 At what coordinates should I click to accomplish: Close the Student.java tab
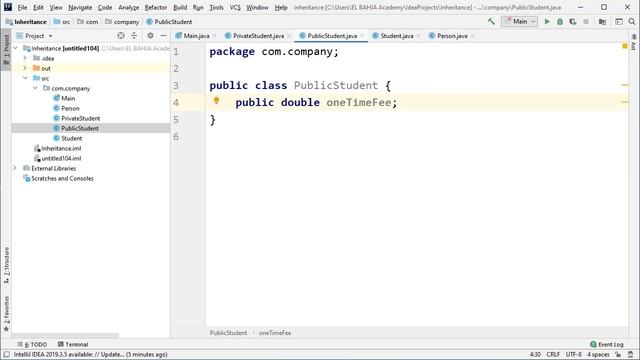[x=418, y=36]
